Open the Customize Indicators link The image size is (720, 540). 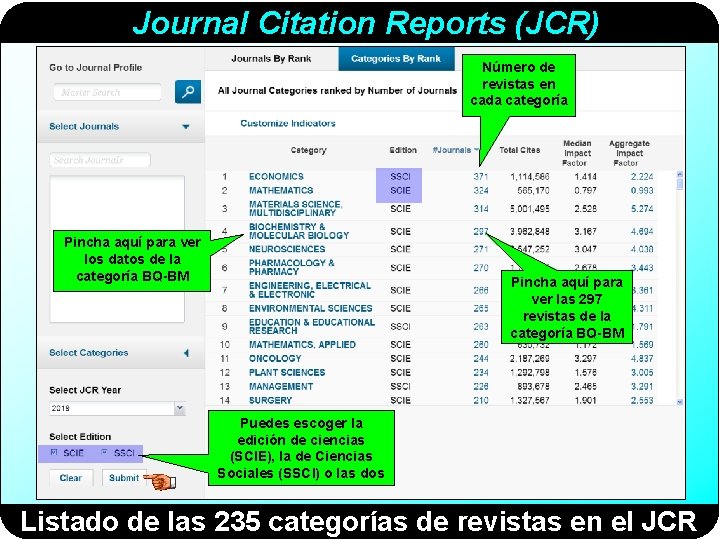288,123
